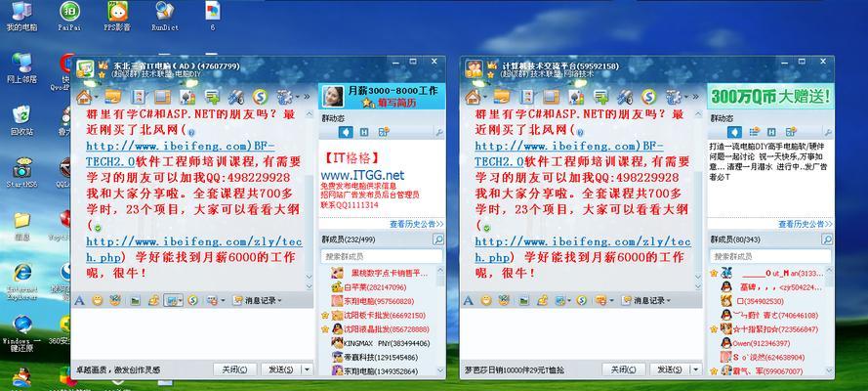Click 关闭(C) button in 东北三省IT电脑 window

(234, 369)
